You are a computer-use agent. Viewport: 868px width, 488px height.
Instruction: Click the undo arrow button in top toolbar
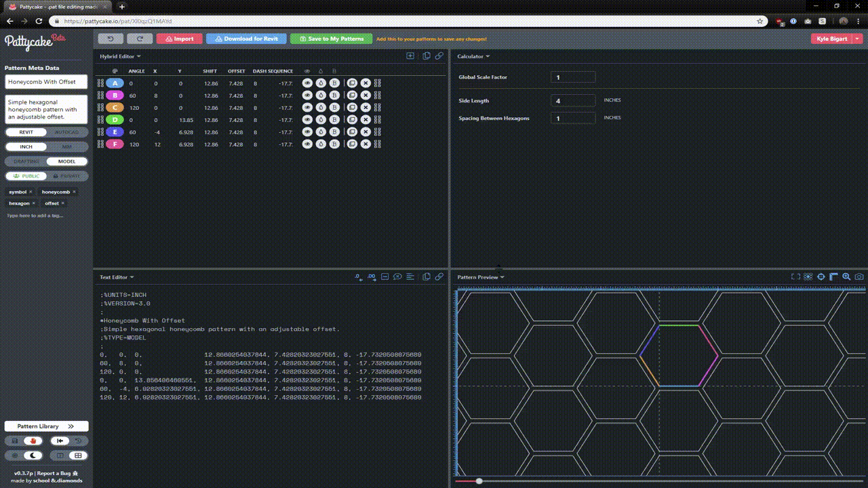pos(111,39)
